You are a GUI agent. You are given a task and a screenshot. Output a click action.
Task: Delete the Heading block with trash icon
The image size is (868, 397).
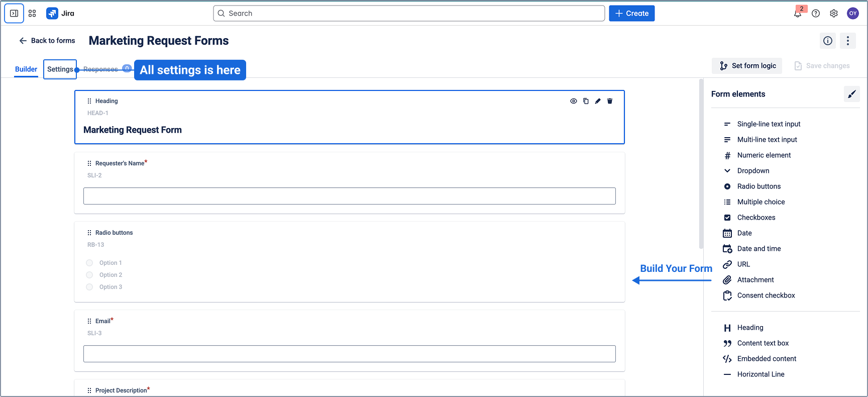[610, 101]
